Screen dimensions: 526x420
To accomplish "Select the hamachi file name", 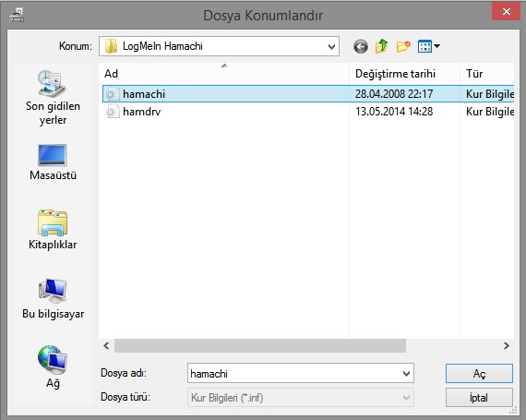I will (144, 94).
